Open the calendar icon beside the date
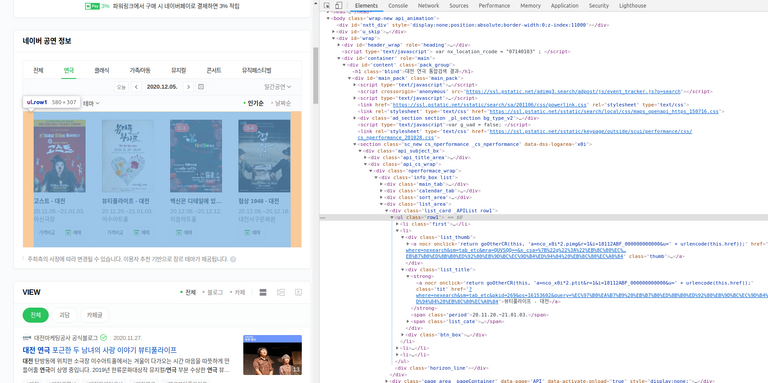Image resolution: width=768 pixels, height=383 pixels. click(201, 87)
